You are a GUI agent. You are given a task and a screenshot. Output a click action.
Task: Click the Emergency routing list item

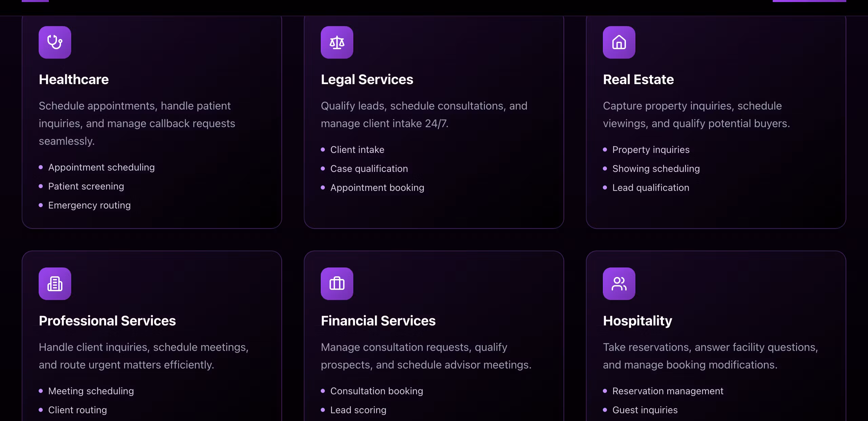pos(90,205)
